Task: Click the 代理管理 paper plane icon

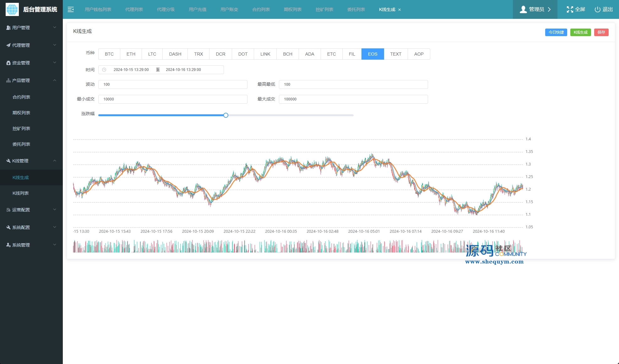Action: pyautogui.click(x=8, y=45)
